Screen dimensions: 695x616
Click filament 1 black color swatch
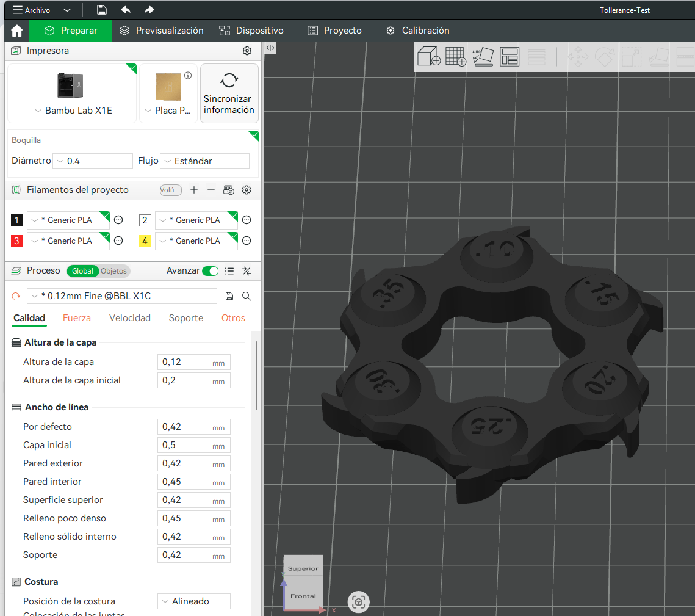(x=17, y=220)
